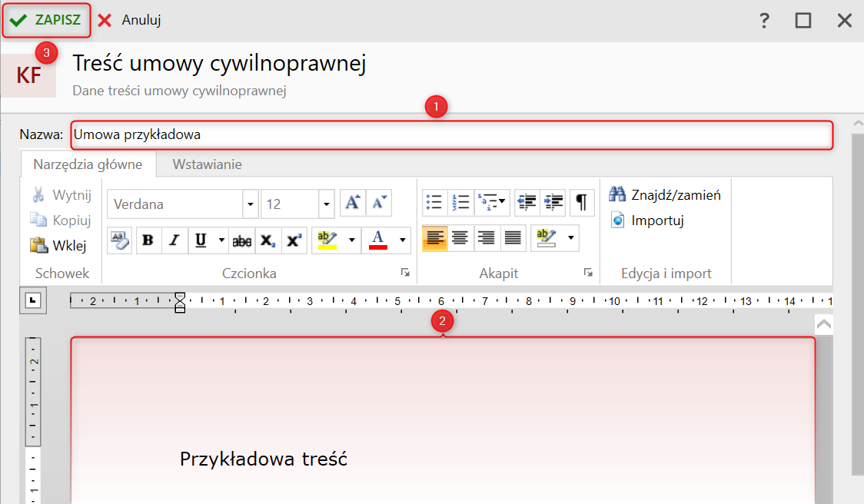Expand the font color dropdown arrow
The width and height of the screenshot is (864, 504).
(x=403, y=240)
